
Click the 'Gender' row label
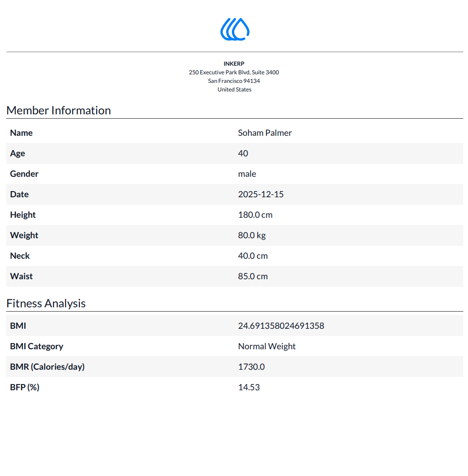(x=24, y=173)
